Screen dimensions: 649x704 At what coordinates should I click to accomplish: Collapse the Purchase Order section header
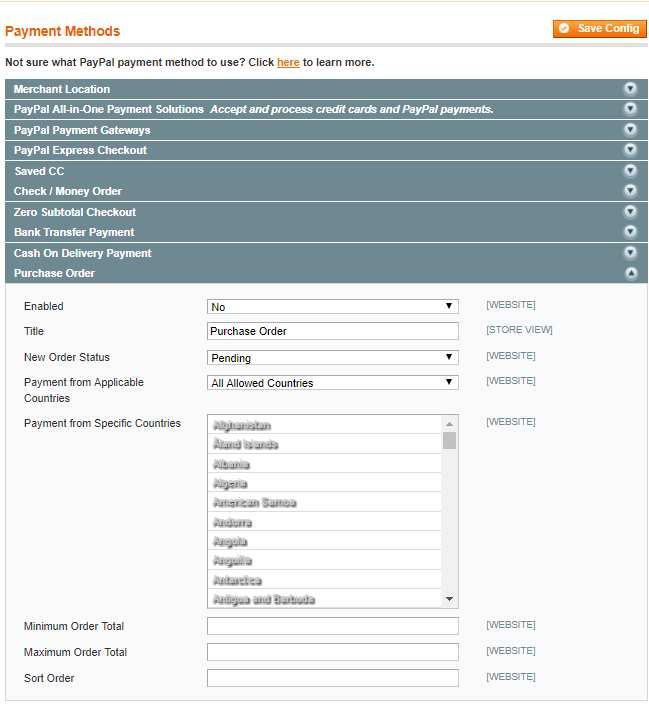326,273
